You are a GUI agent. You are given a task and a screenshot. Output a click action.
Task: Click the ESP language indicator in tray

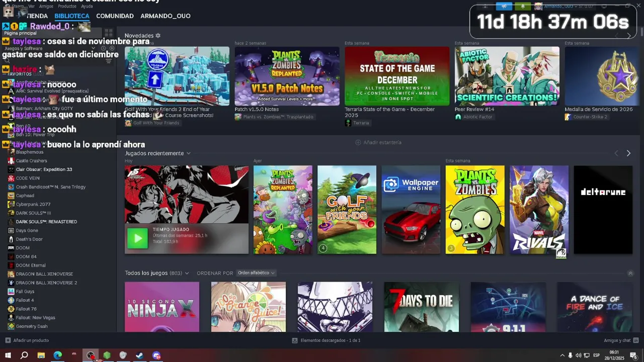point(596,355)
